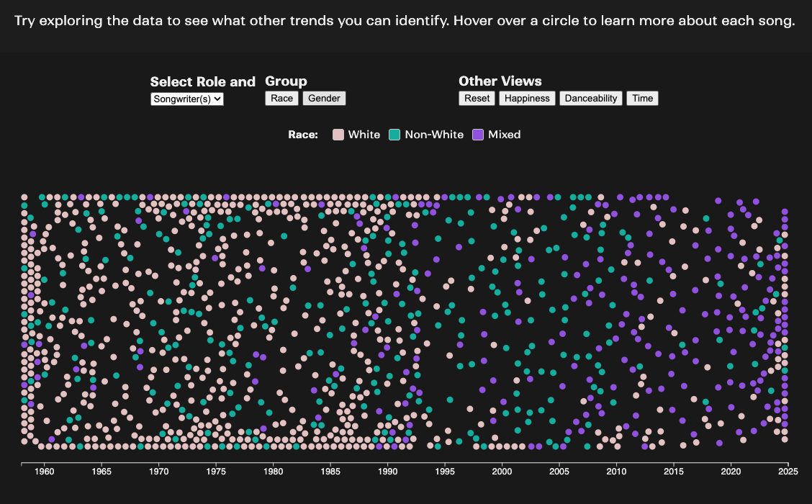Image resolution: width=812 pixels, height=504 pixels.
Task: Select the 1960 tick on the time axis
Action: point(45,472)
